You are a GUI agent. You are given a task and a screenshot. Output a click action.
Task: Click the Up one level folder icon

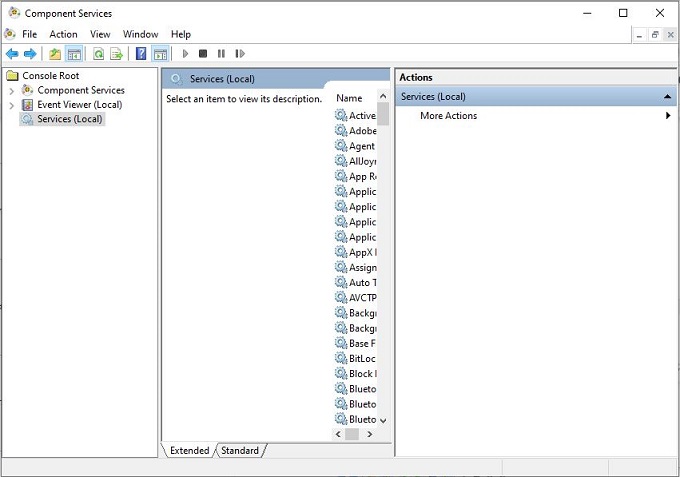(x=55, y=54)
